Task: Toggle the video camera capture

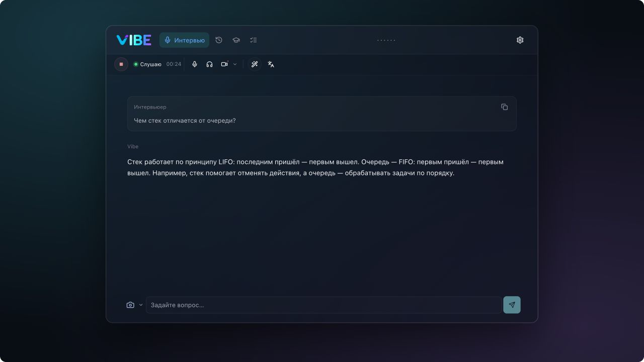Action: pyautogui.click(x=224, y=64)
